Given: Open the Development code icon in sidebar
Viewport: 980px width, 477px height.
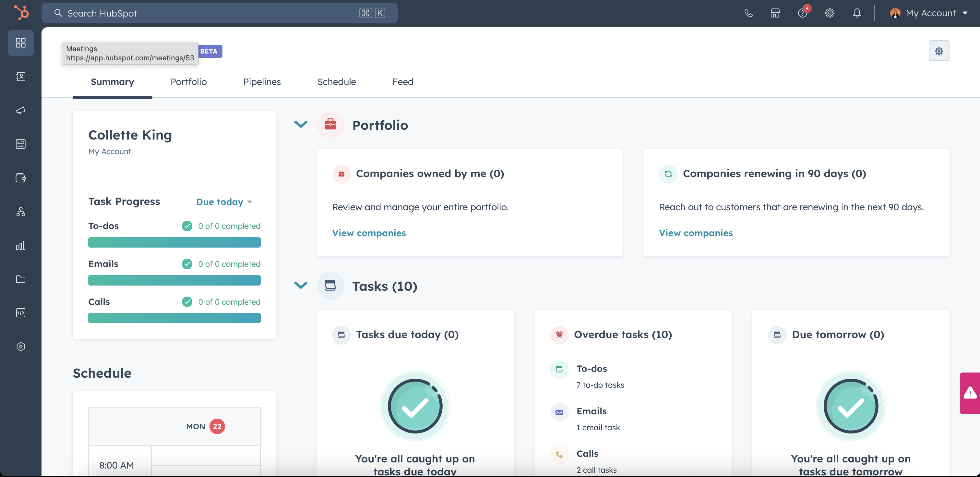Looking at the screenshot, I should tap(21, 313).
